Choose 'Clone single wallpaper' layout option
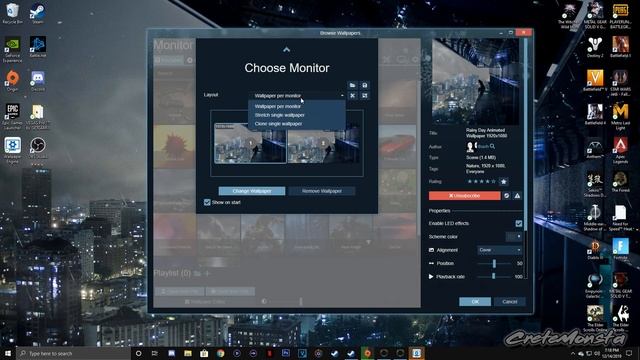This screenshot has height=360, width=640. [278, 124]
